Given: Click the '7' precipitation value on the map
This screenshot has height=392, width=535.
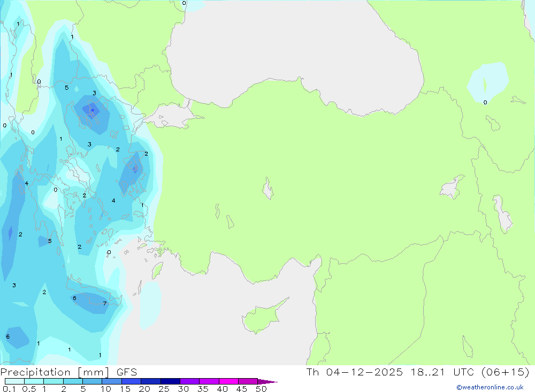Looking at the screenshot, I should pos(104,303).
